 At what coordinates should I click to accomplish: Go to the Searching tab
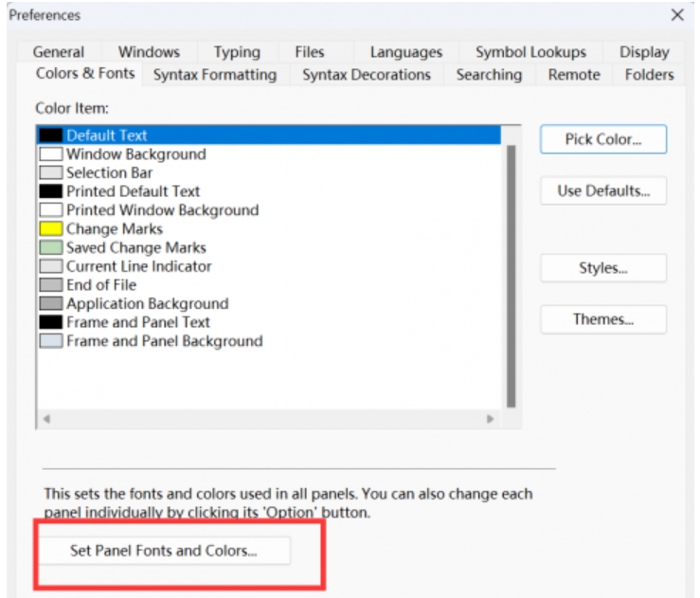pos(489,75)
